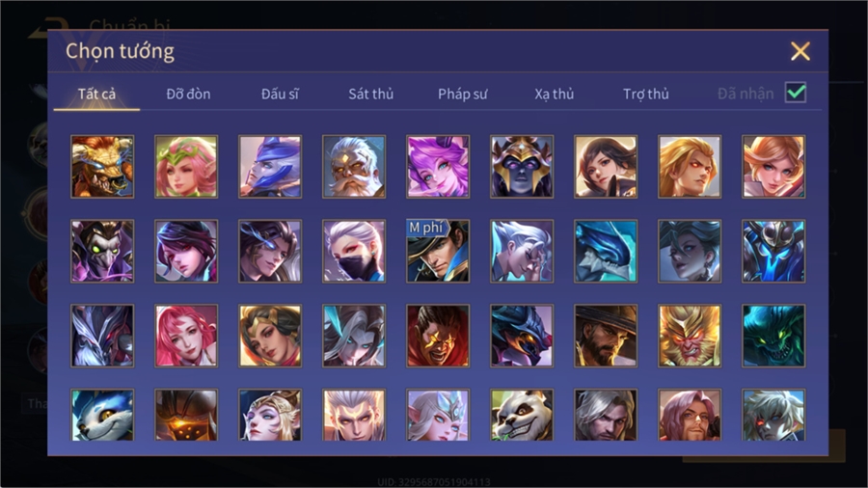Viewport: 868px width, 488px height.
Task: Pick the white-bearded old man hero
Action: coord(354,167)
